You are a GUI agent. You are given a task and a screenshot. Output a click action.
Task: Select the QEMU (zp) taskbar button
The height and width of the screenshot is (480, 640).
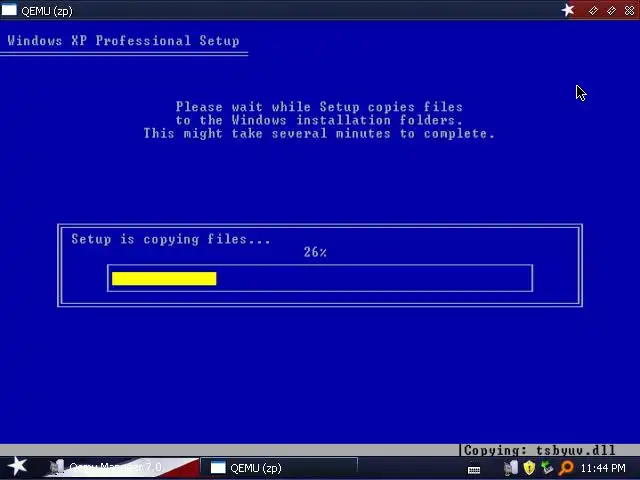279,467
